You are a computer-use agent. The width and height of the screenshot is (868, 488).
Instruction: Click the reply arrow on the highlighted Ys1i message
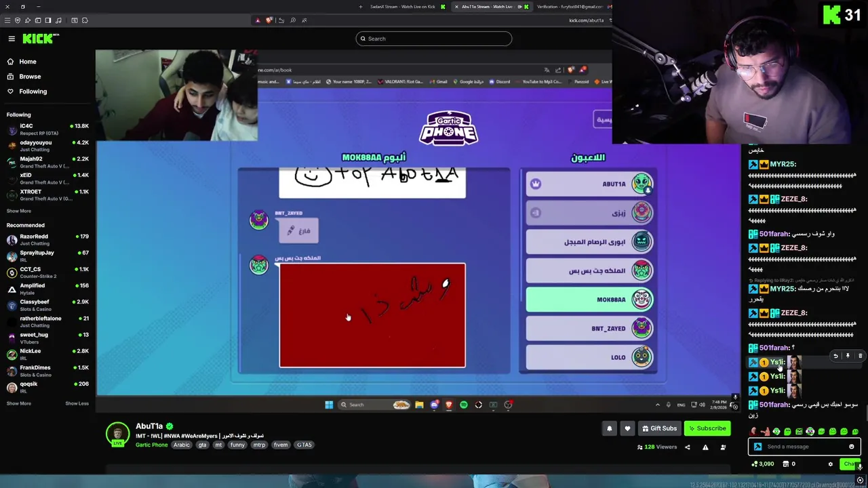[835, 356]
